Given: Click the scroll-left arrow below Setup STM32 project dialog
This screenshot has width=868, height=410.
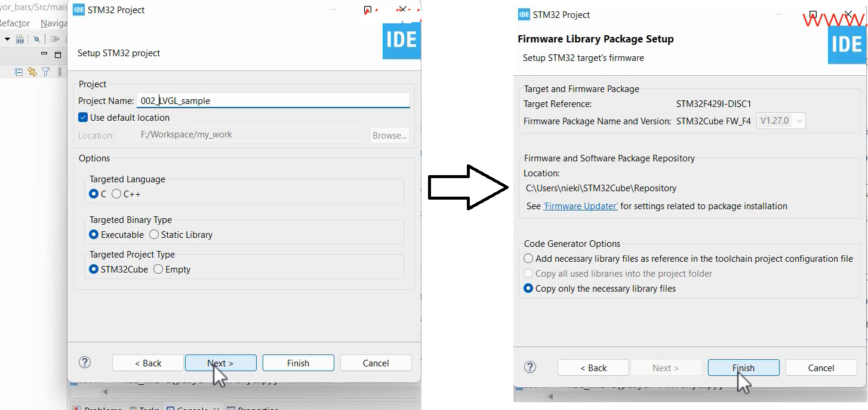Looking at the screenshot, I should click(106, 392).
